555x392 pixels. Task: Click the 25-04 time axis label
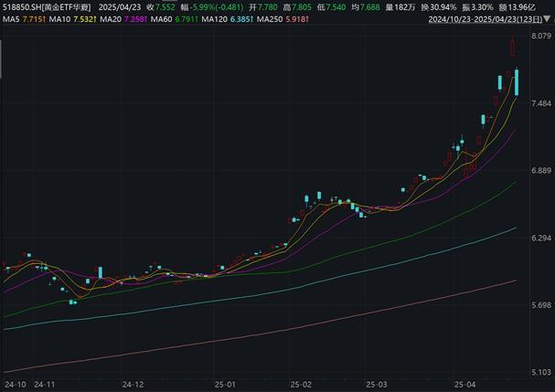click(x=465, y=385)
